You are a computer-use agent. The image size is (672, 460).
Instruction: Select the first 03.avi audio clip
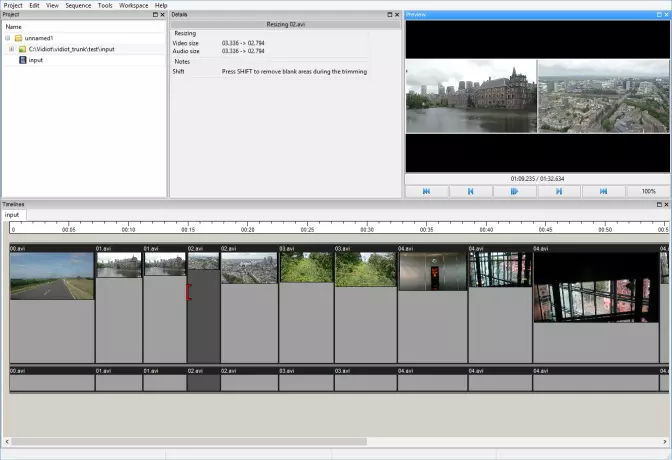306,379
